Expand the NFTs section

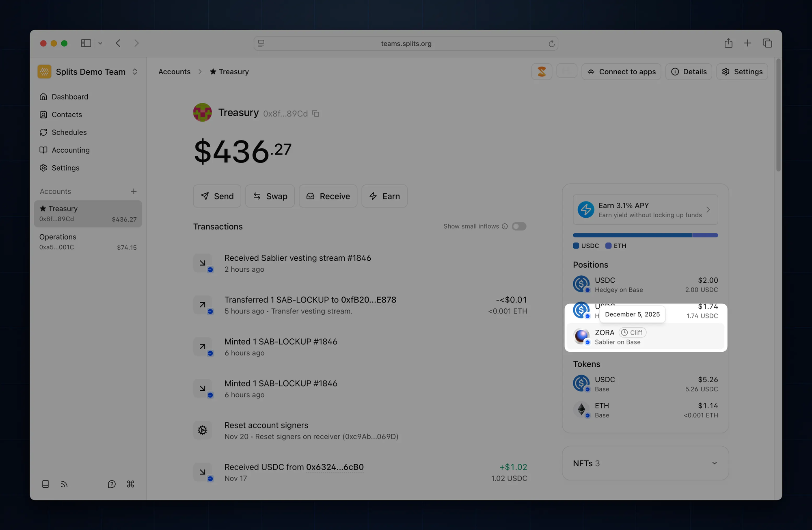[x=714, y=463]
